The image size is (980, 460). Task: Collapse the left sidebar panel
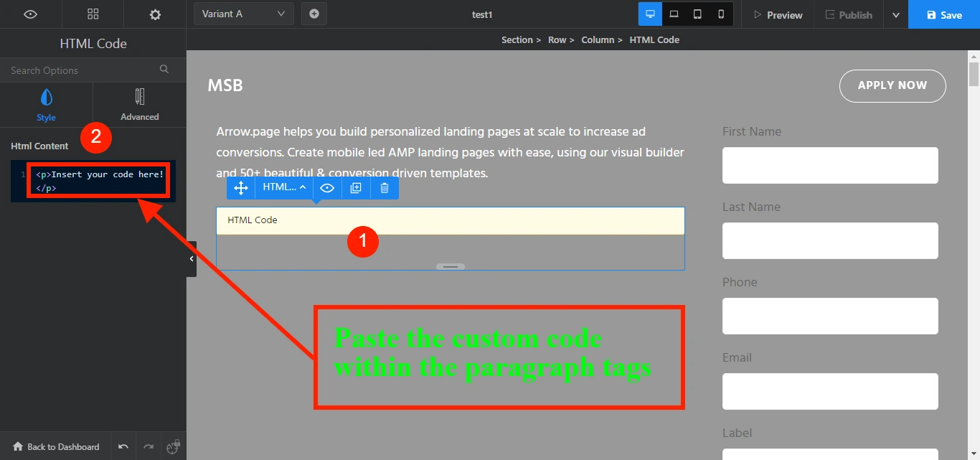[192, 258]
